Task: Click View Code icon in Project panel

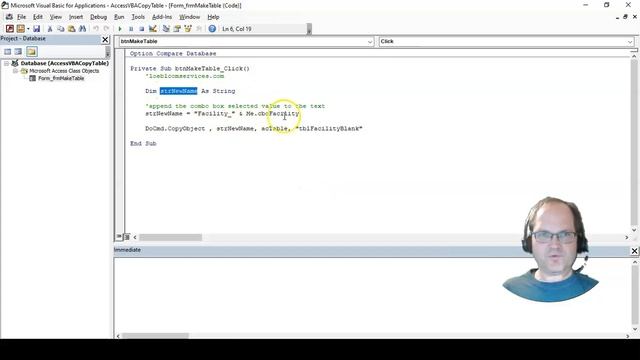Action: tap(8, 51)
